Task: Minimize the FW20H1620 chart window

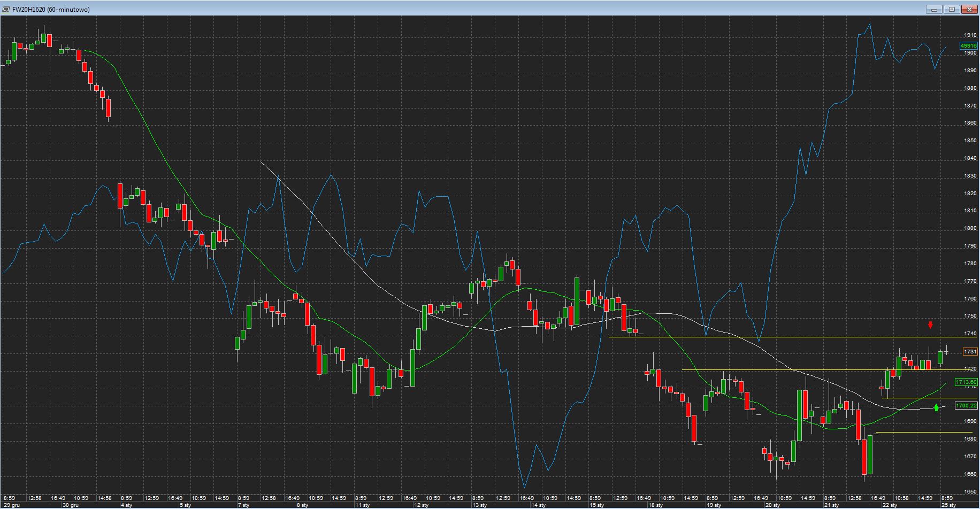Action: tap(935, 9)
